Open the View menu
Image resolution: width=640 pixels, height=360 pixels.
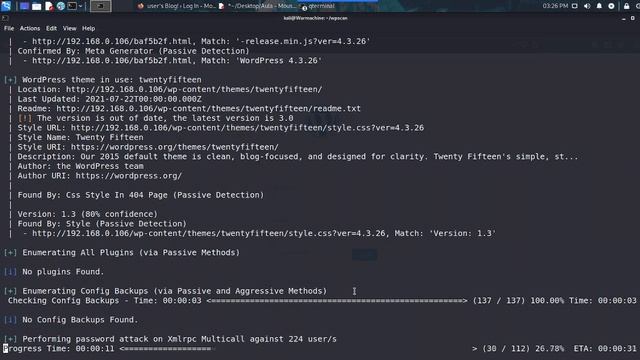tap(69, 29)
